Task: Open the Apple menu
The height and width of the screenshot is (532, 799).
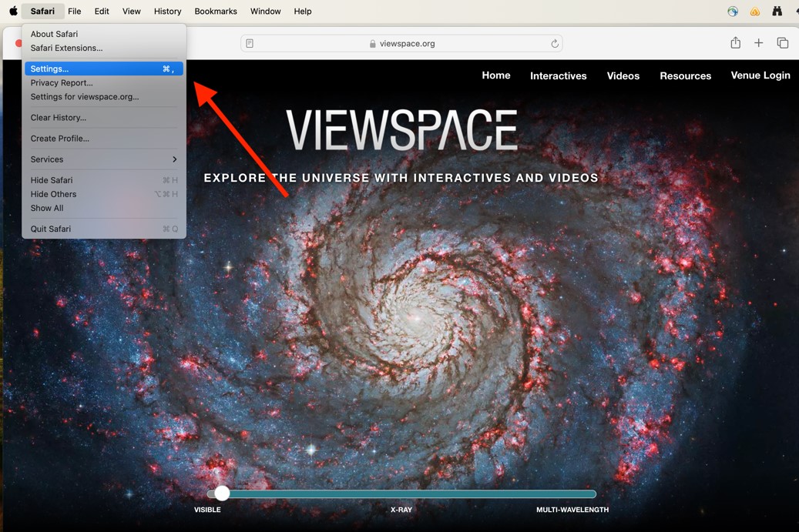Action: coord(13,12)
